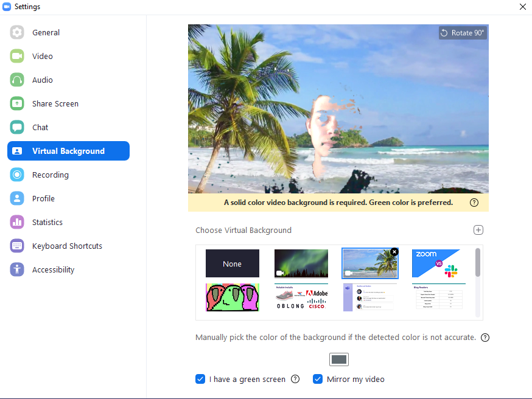Remove the beach background using its X
532x399 pixels.
[394, 251]
